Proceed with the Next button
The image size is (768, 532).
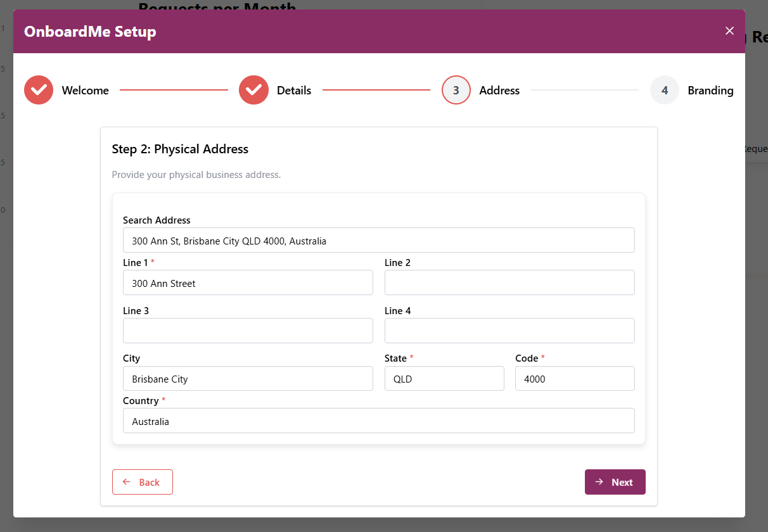point(615,482)
